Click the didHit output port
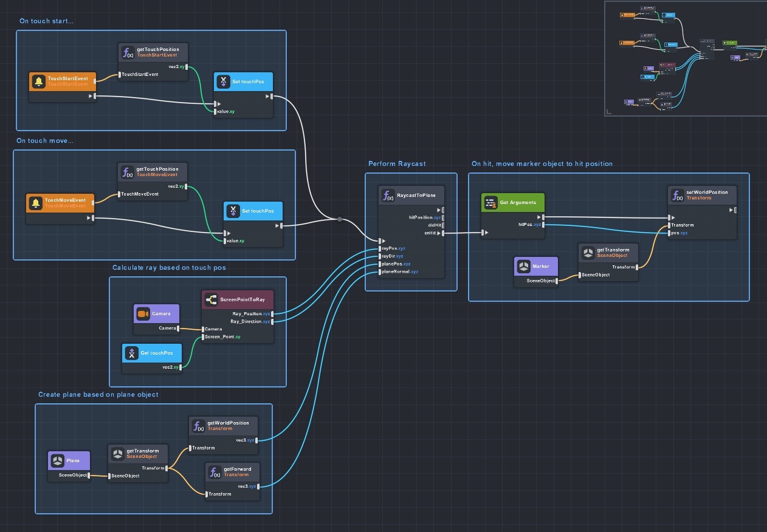The height and width of the screenshot is (532, 767). (442, 225)
